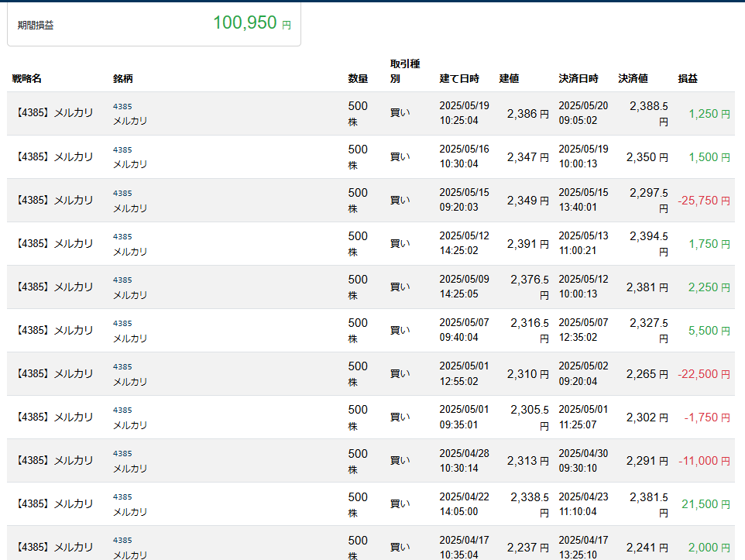Image resolution: width=745 pixels, height=560 pixels.
Task: Click entry price 2,349 円
Action: point(528,200)
